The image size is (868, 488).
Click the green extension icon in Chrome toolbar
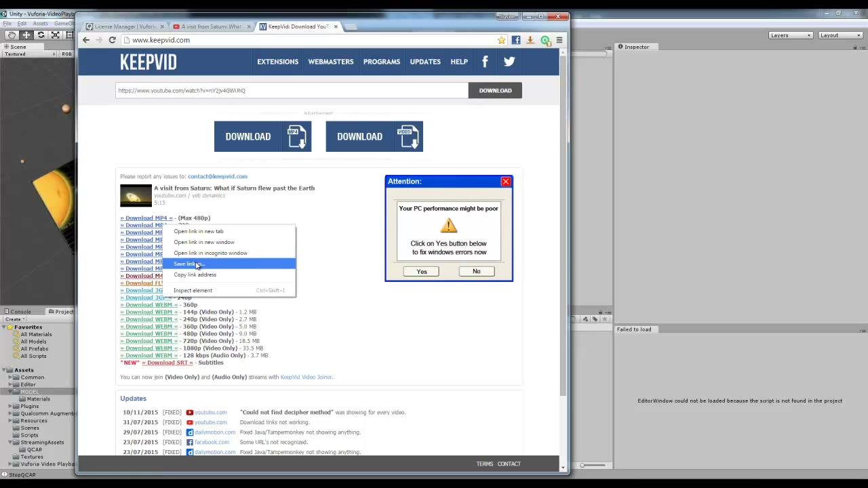tap(545, 40)
